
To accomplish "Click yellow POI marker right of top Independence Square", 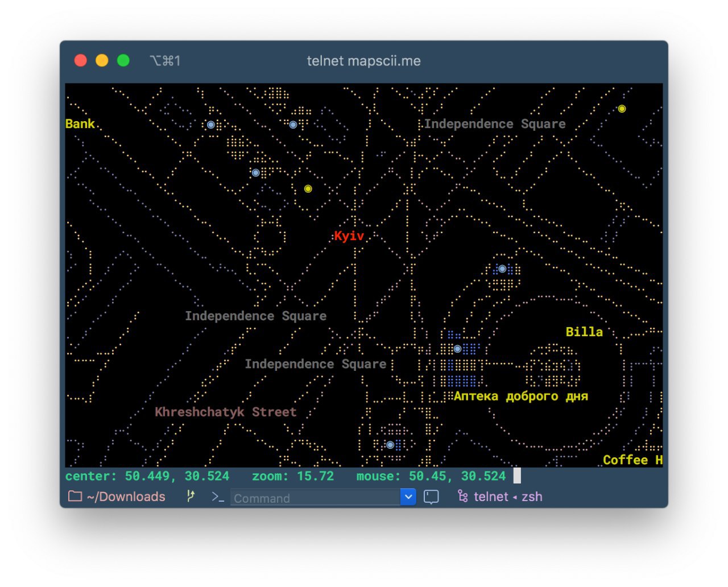I will point(622,109).
